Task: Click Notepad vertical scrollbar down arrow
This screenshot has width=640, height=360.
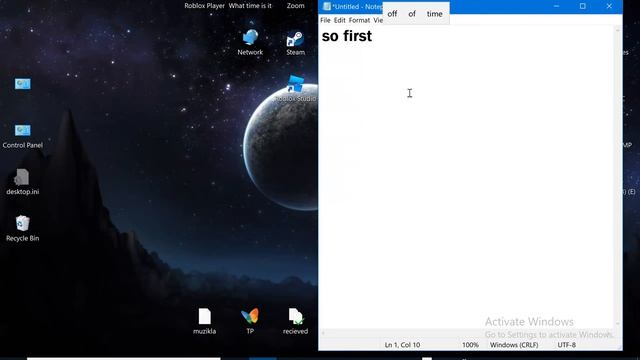Action: (618, 323)
